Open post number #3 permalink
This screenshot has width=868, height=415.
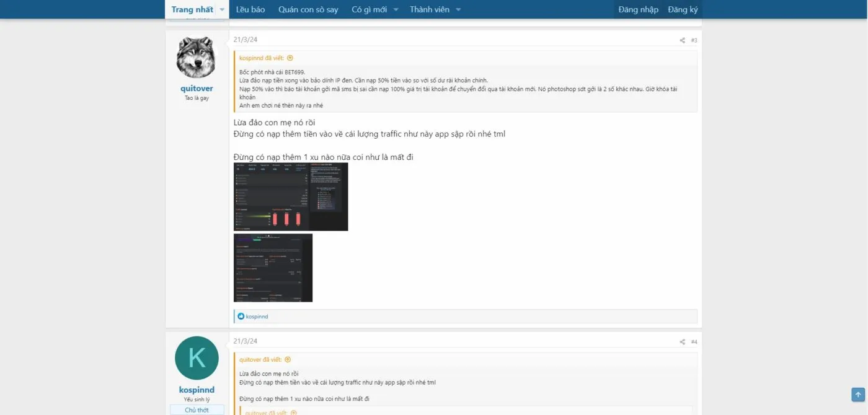(x=694, y=40)
